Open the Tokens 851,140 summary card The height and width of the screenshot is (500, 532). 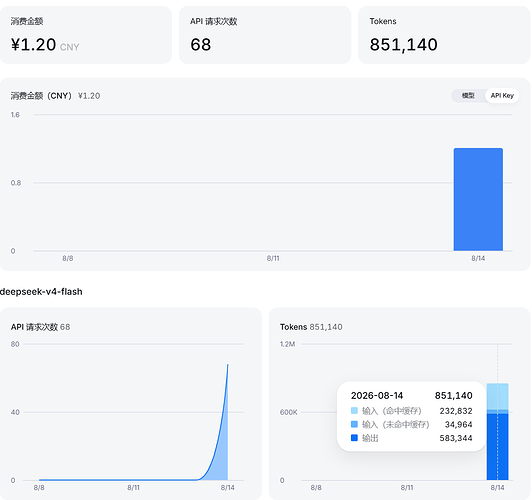point(444,35)
